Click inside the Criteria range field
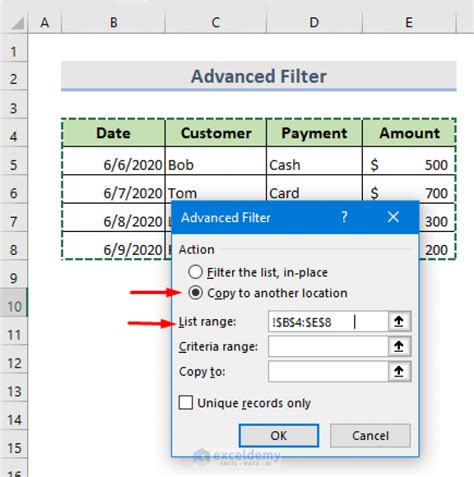This screenshot has height=477, width=474. (328, 347)
